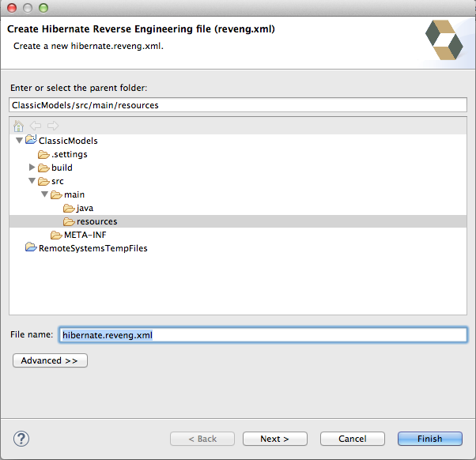The image size is (476, 460).
Task: Click the java folder icon
Action: coord(70,208)
